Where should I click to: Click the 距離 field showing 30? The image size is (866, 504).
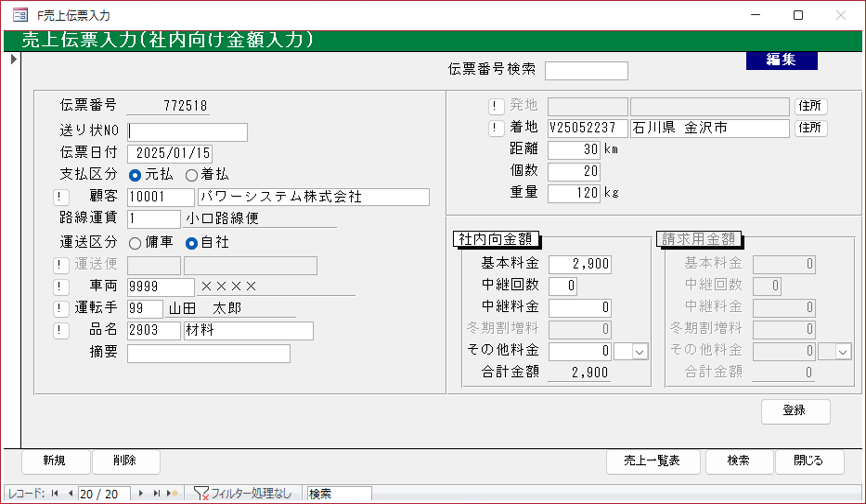(x=574, y=150)
